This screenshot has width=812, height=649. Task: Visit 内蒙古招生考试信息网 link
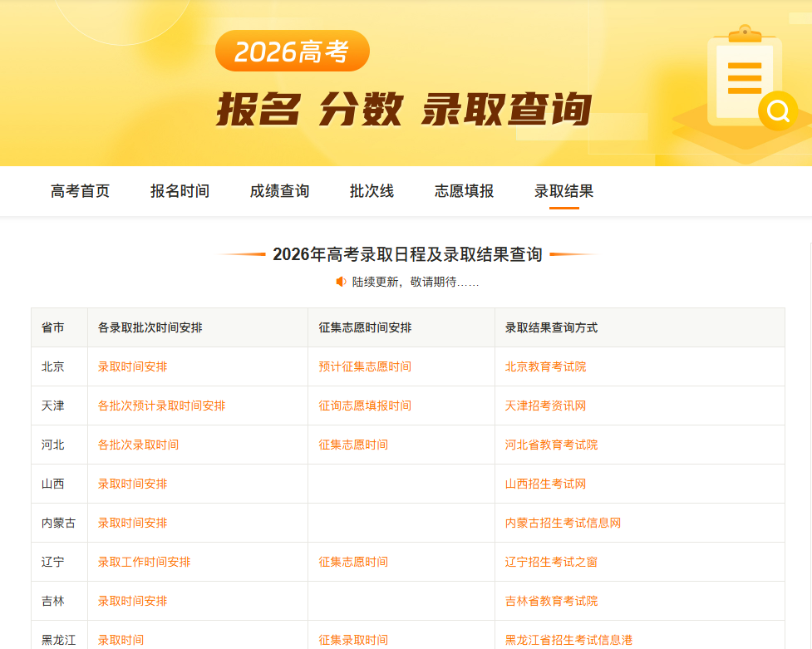click(x=563, y=524)
